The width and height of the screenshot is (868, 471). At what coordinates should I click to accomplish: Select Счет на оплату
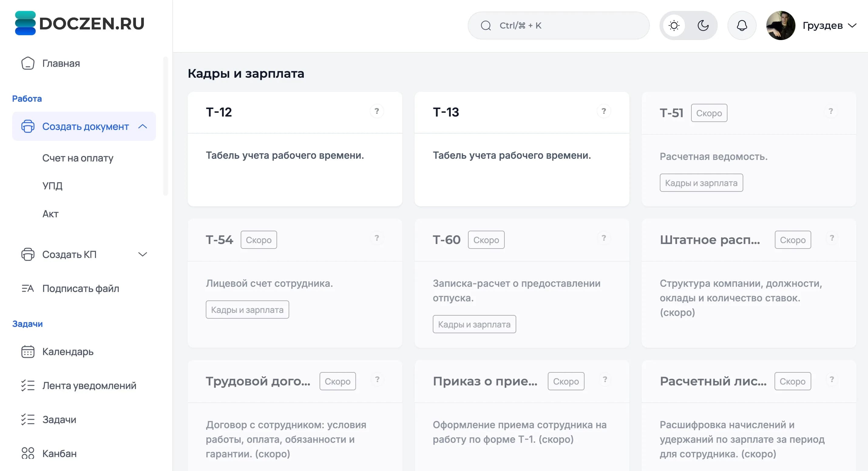[x=78, y=158]
